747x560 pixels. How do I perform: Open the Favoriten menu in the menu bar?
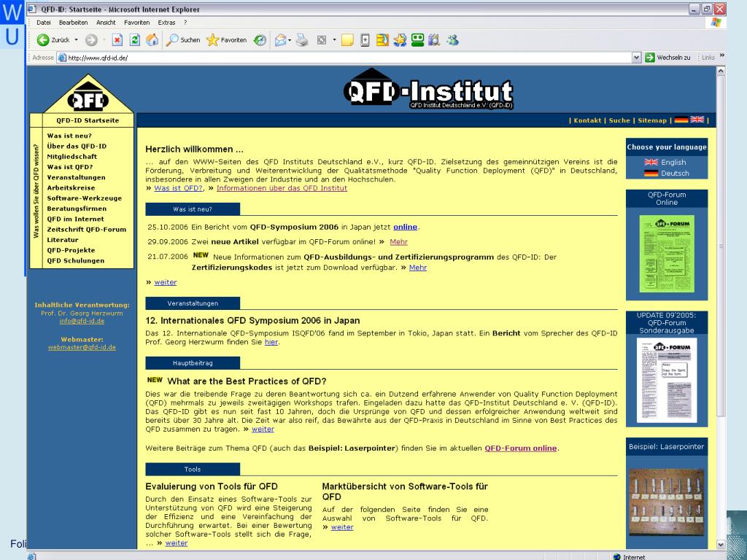[136, 23]
